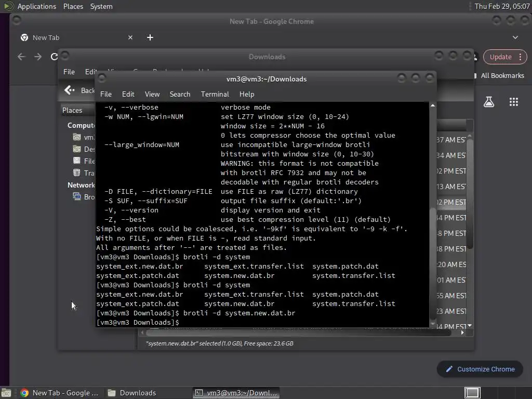Select Desktop in Places sidebar
532x399 pixels.
(x=84, y=149)
